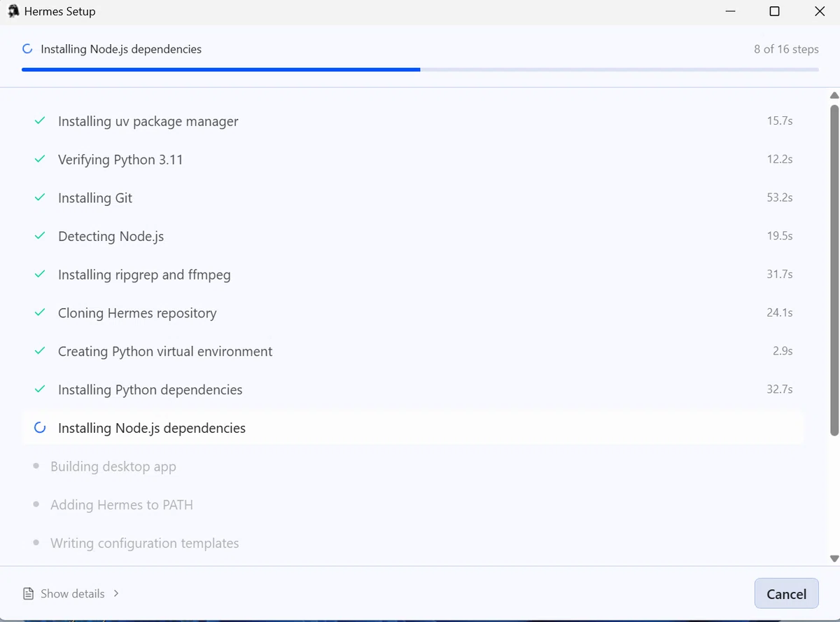Viewport: 840px width, 622px height.
Task: Click the 24.1s duration value
Action: pos(780,312)
